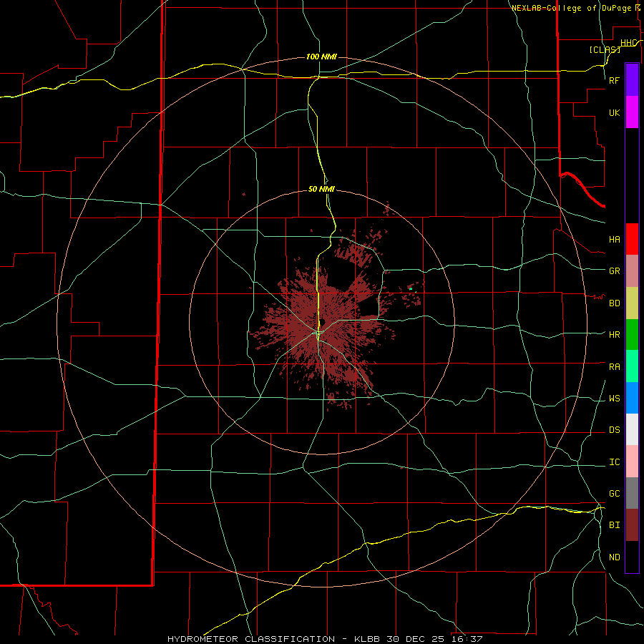
Task: Pick the dark green HR legend swatch
Action: tap(632, 334)
